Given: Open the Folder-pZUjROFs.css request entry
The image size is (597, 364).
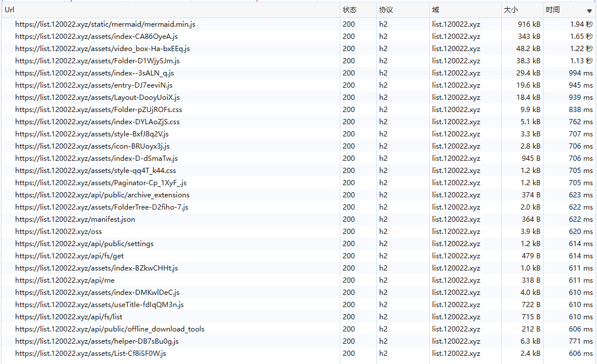Looking at the screenshot, I should click(x=98, y=110).
